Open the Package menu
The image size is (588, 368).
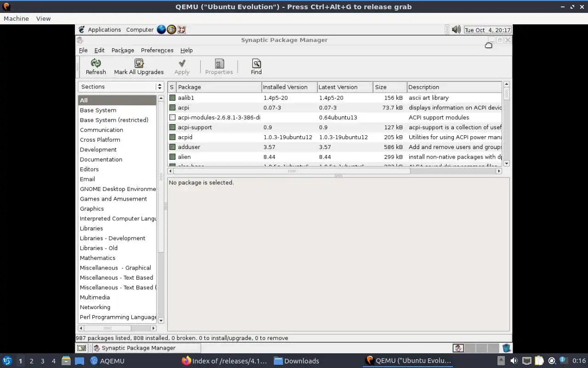coord(123,50)
